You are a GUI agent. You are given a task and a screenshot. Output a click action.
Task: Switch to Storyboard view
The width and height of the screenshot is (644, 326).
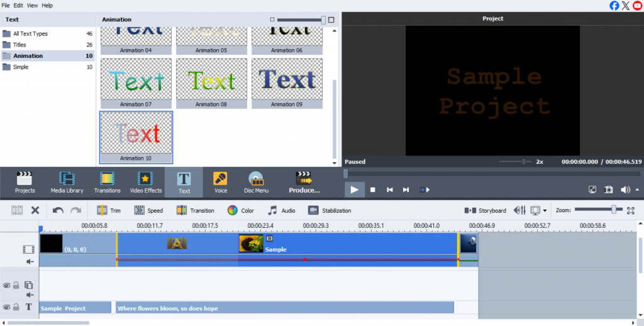[x=485, y=210]
